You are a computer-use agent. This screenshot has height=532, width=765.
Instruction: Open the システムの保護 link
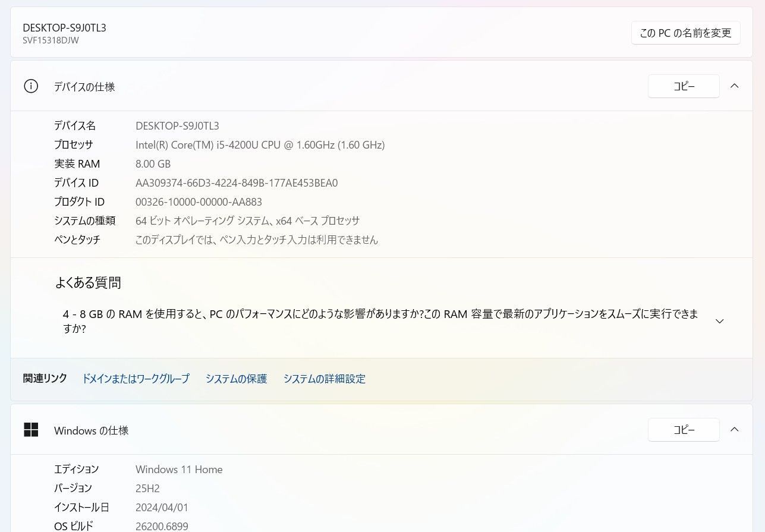[x=236, y=379]
